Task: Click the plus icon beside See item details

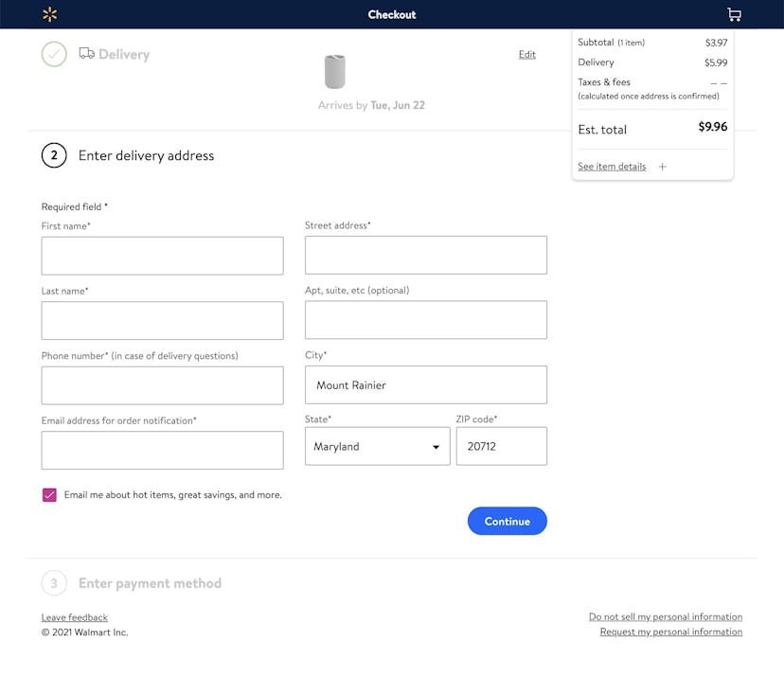Action: (x=662, y=166)
